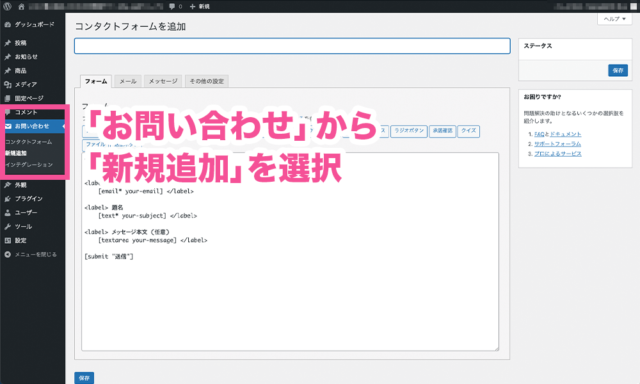
Task: Insert a ラジオボタン form tag
Action: point(409,131)
